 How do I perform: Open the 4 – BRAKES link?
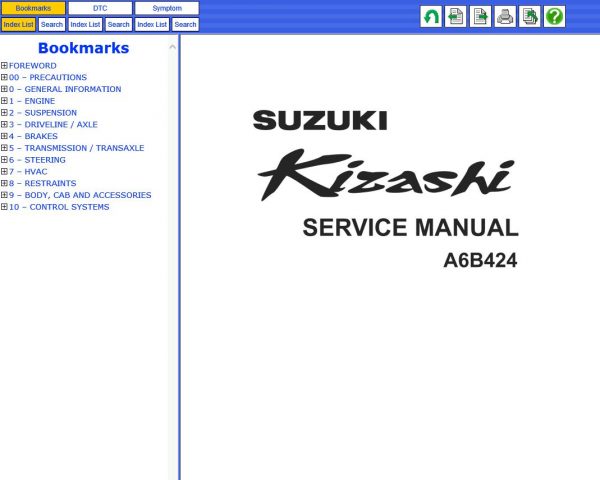point(33,136)
